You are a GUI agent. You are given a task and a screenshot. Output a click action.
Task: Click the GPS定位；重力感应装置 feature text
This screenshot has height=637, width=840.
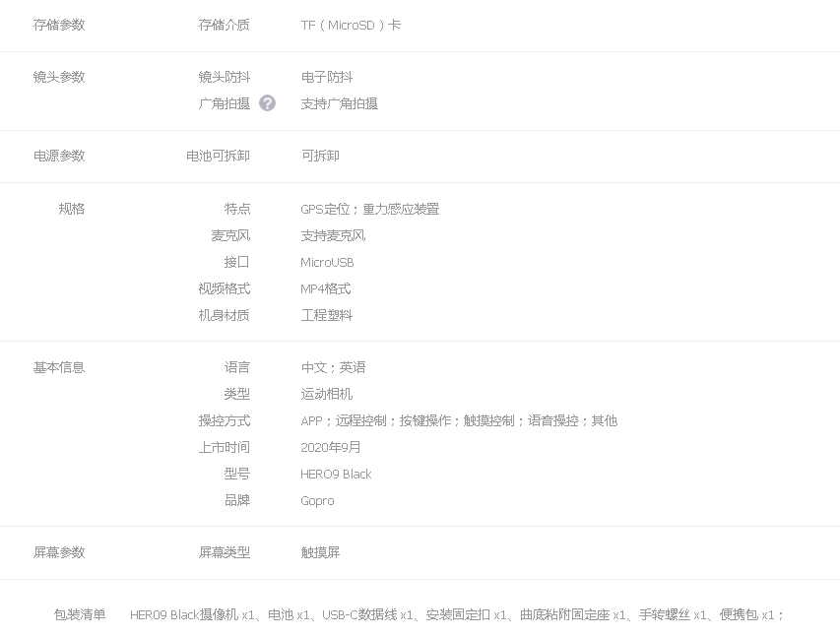(370, 210)
